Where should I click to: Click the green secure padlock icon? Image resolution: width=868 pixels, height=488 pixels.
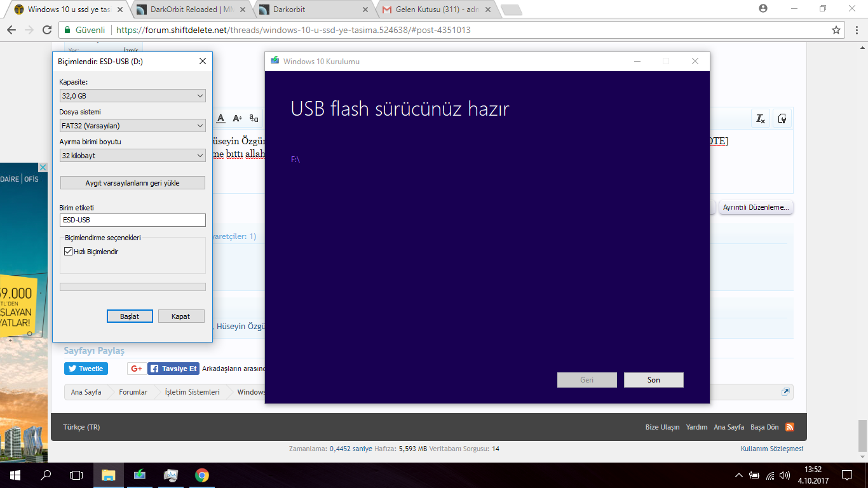(67, 30)
